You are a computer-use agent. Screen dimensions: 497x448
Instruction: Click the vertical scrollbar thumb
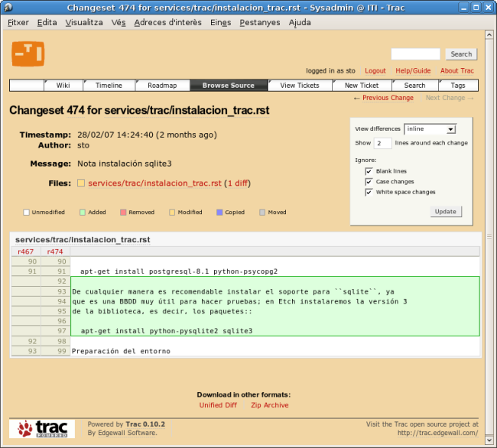489,236
